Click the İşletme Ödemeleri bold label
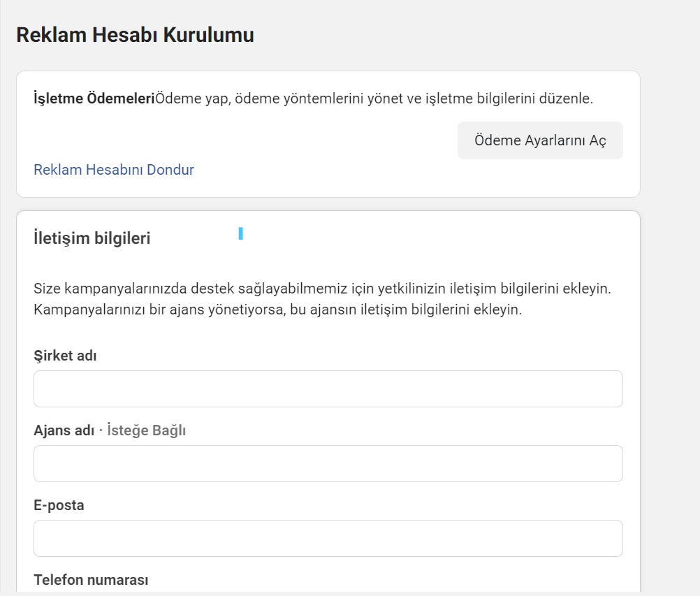 [x=94, y=99]
